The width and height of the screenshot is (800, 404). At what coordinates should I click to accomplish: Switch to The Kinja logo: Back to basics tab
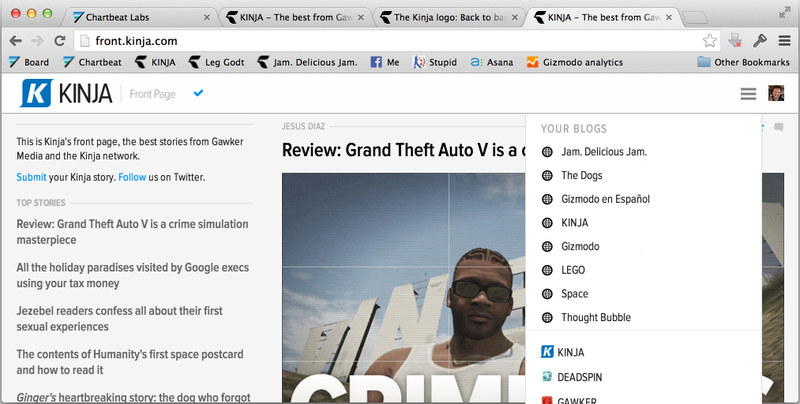449,17
